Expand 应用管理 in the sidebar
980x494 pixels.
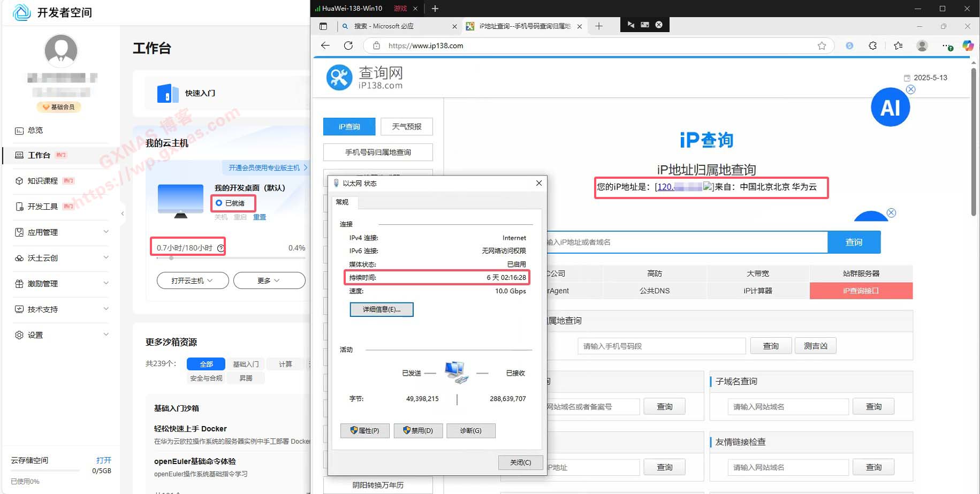(62, 232)
